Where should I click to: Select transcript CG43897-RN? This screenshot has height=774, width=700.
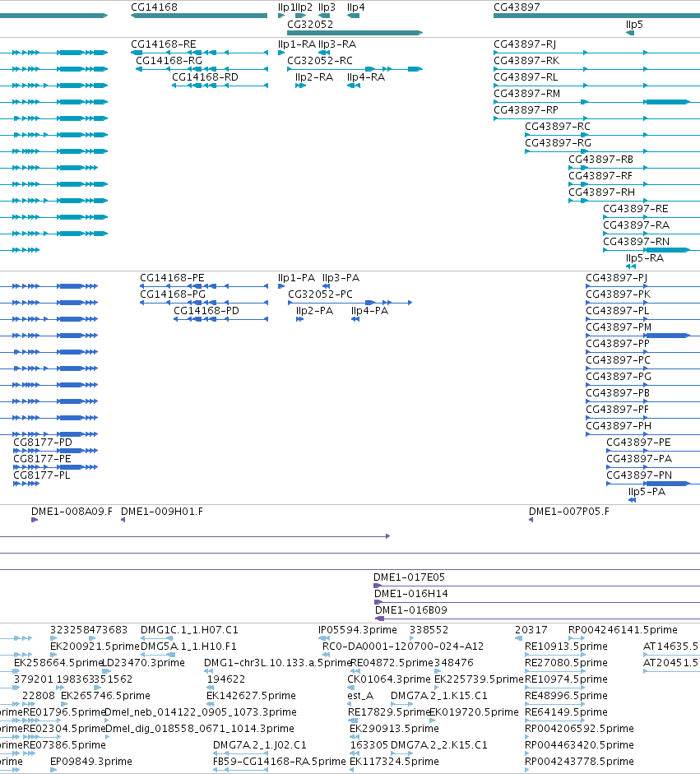[x=651, y=250]
